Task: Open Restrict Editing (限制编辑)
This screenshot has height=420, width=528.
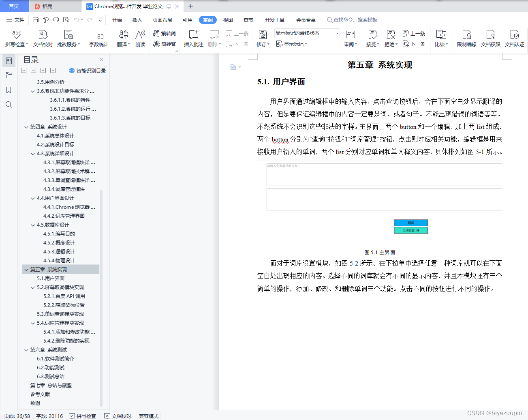Action: [467, 39]
